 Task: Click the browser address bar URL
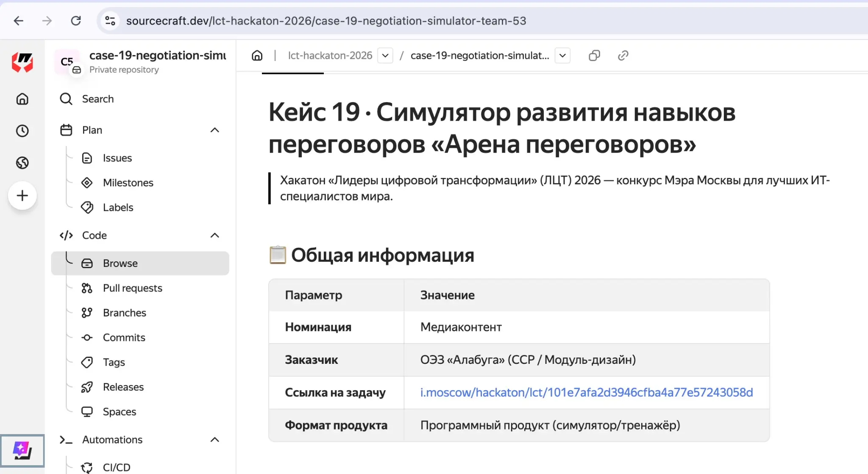click(x=326, y=21)
